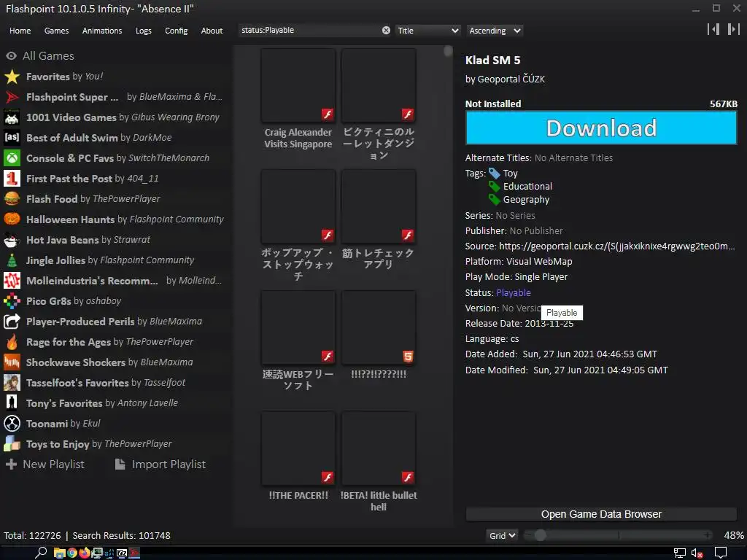Screen dimensions: 747x560
Task: Click 'Search Results: 101748' in the status bar
Action: [122, 536]
